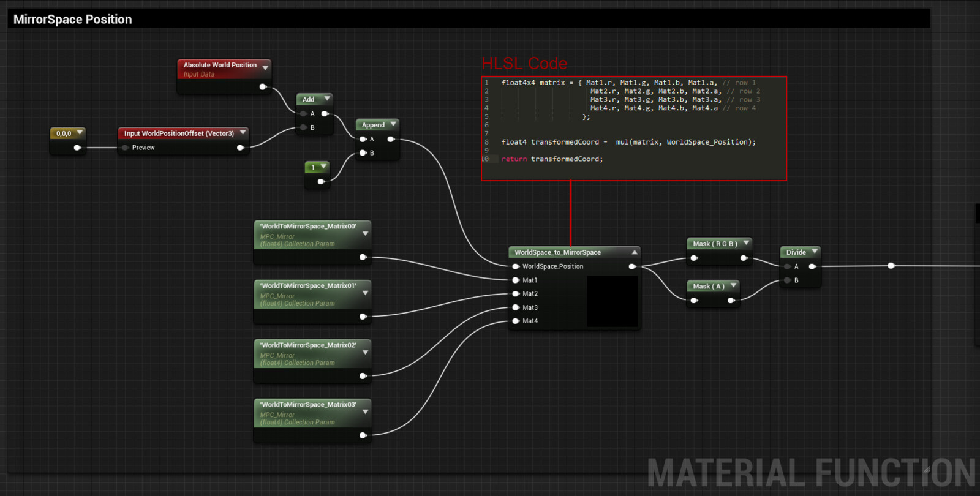This screenshot has height=496, width=980.
Task: Select the 'WorldToMirrorSpace_Matrix00' node title
Action: tap(308, 226)
